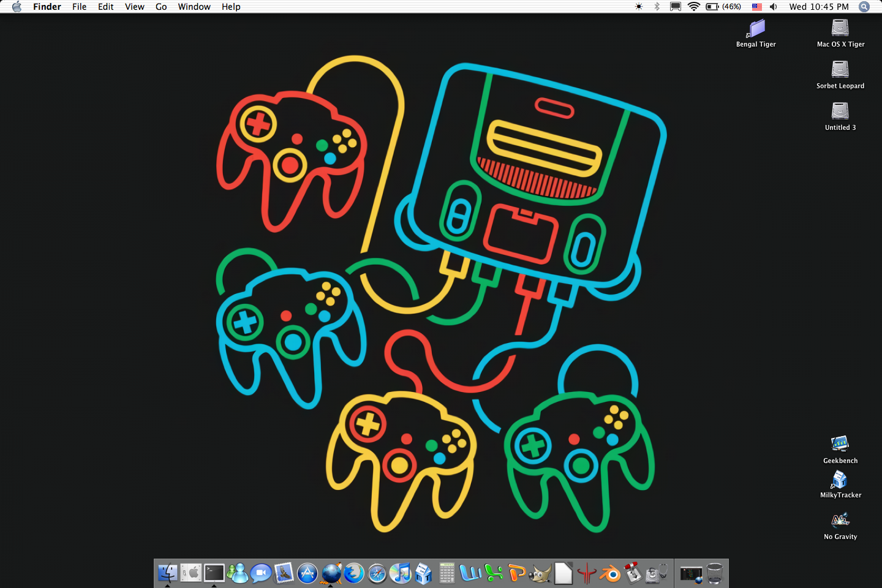Image resolution: width=882 pixels, height=588 pixels.
Task: Open Automator-style robot icon in Dock
Action: [633, 573]
